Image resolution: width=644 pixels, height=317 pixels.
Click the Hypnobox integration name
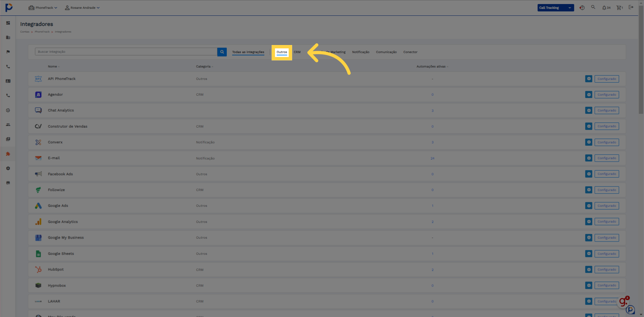pyautogui.click(x=57, y=285)
